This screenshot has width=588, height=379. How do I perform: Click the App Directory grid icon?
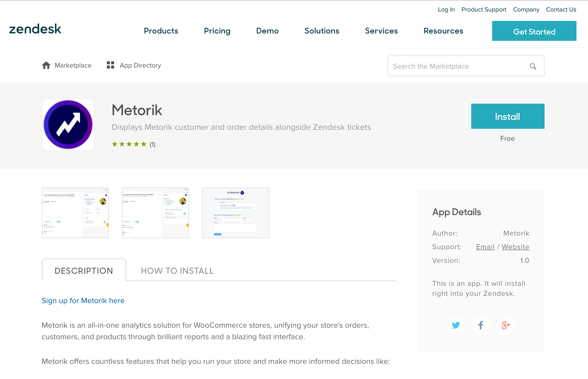point(110,65)
